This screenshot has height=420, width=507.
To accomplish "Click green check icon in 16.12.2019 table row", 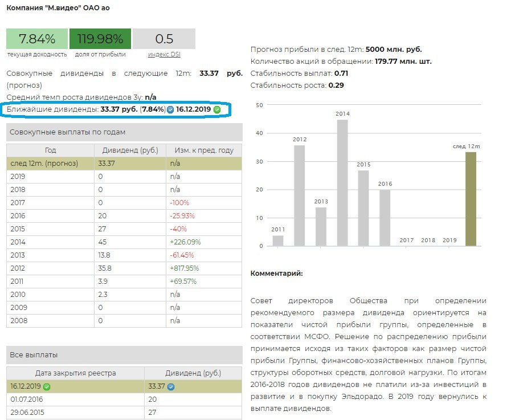I will point(47,387).
